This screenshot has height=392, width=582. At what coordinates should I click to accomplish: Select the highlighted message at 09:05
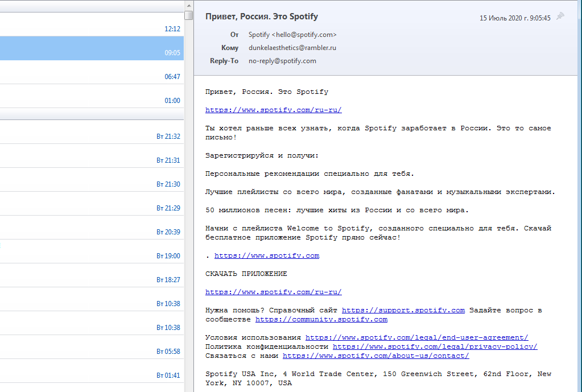(x=92, y=48)
